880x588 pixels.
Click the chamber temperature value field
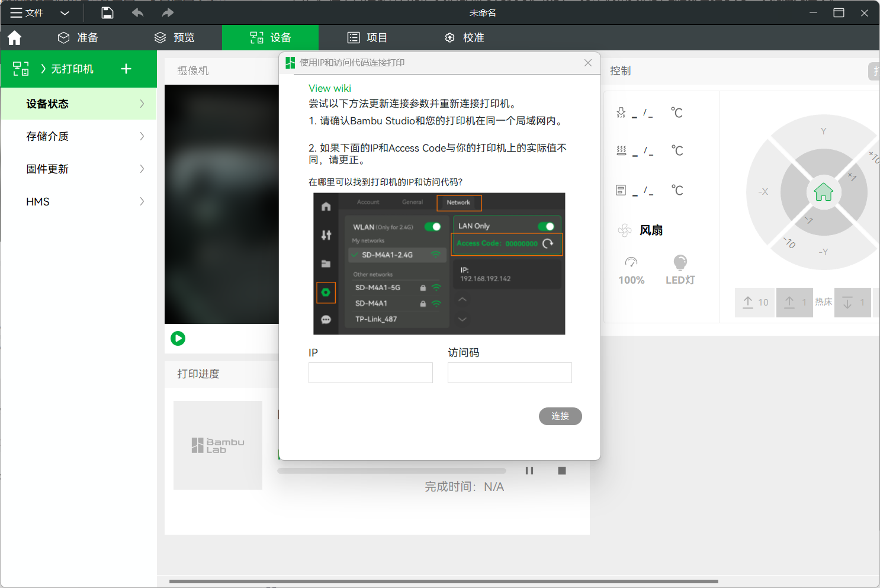[x=643, y=191]
